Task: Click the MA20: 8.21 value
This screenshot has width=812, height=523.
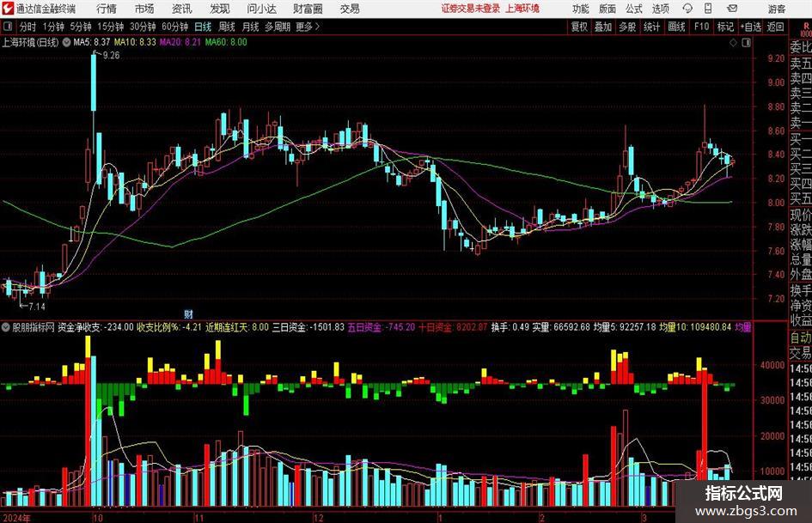Action: click(x=180, y=42)
